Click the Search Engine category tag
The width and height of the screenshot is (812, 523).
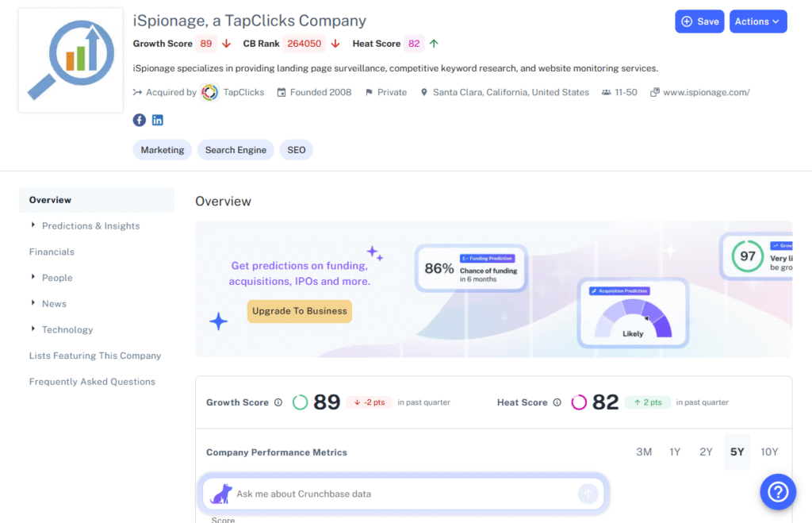coord(236,150)
